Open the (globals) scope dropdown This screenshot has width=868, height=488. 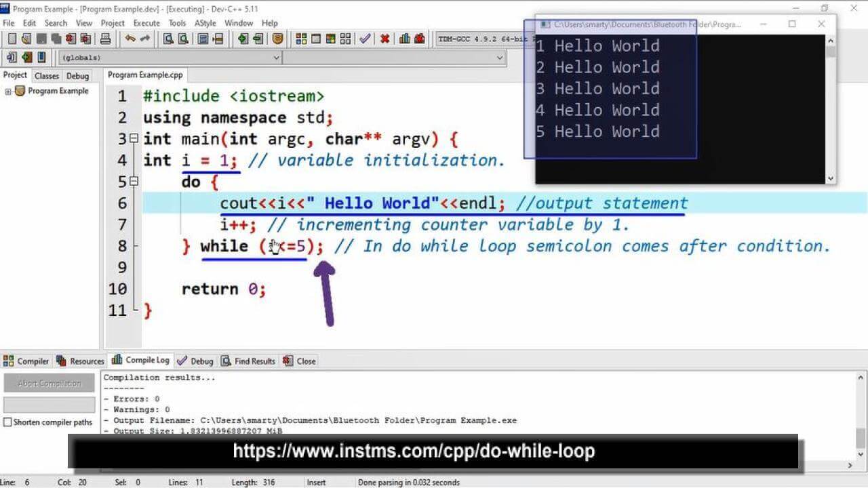coord(170,58)
